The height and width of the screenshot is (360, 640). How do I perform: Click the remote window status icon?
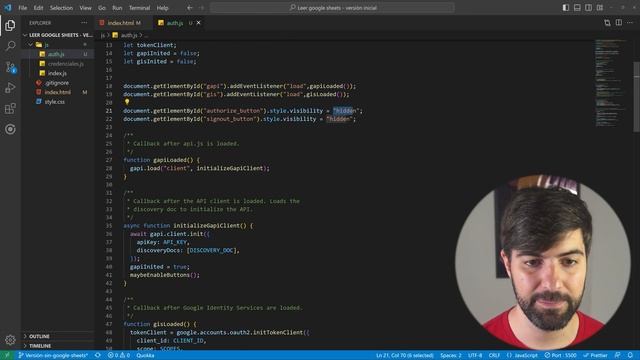click(7, 355)
